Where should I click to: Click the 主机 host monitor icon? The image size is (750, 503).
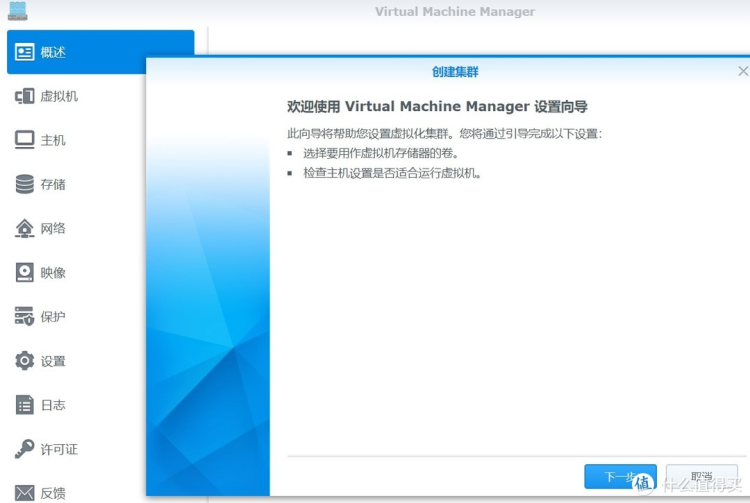pyautogui.click(x=24, y=140)
